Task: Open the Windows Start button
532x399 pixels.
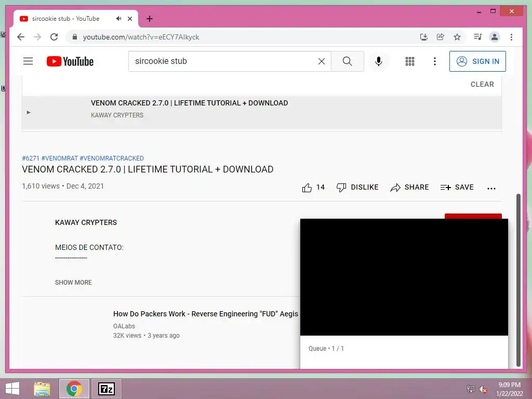Action: (x=12, y=389)
